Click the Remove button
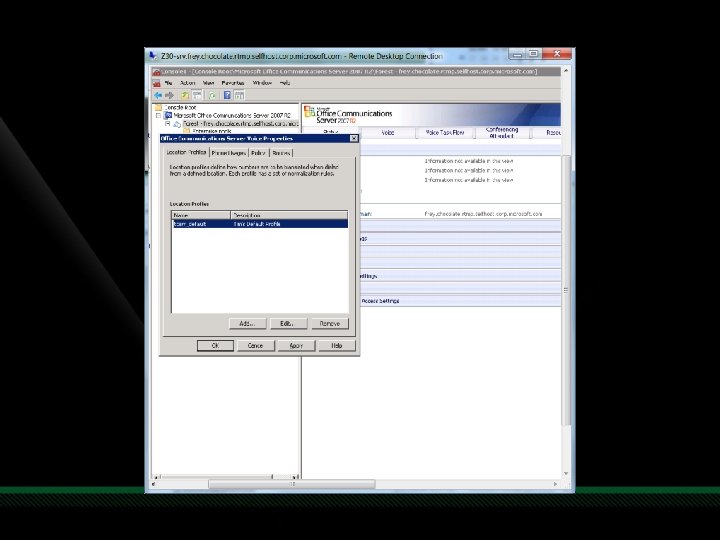The image size is (720, 540). click(330, 324)
